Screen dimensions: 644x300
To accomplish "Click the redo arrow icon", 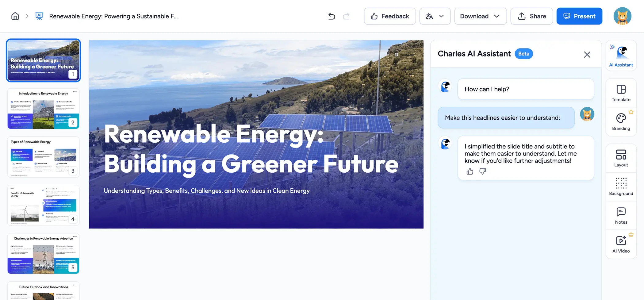I will [x=346, y=16].
